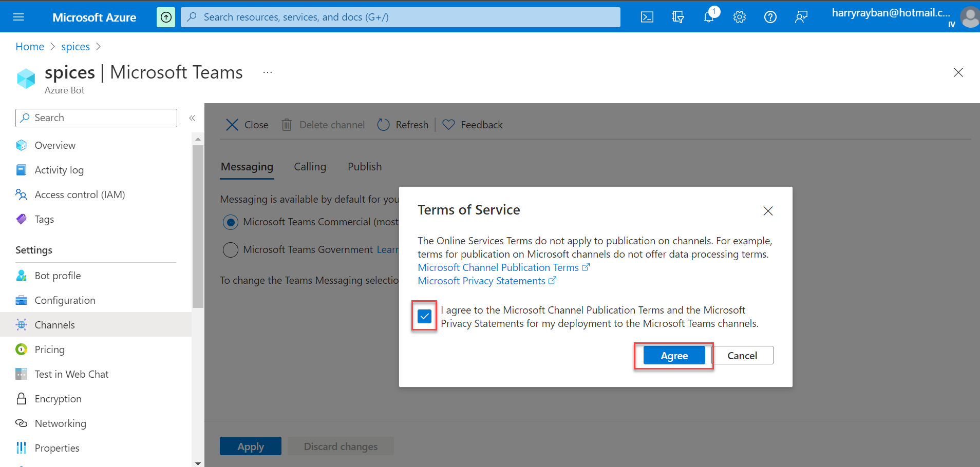Open the Help question mark icon
This screenshot has height=467, width=980.
tap(770, 17)
